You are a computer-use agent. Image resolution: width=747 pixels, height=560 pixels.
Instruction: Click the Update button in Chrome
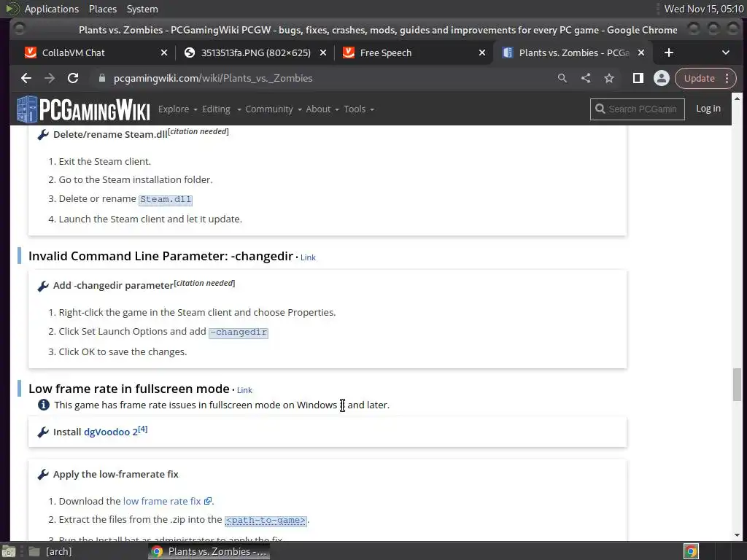point(699,78)
